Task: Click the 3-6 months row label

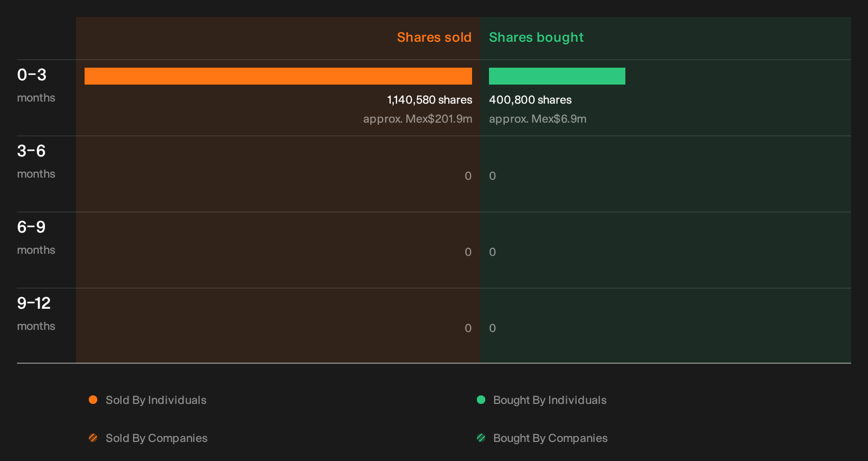Action: 36,162
